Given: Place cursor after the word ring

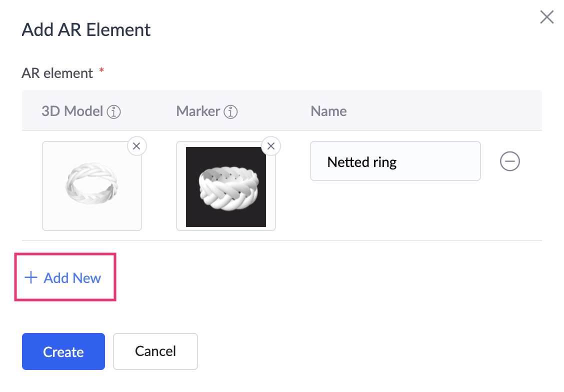Looking at the screenshot, I should (397, 162).
